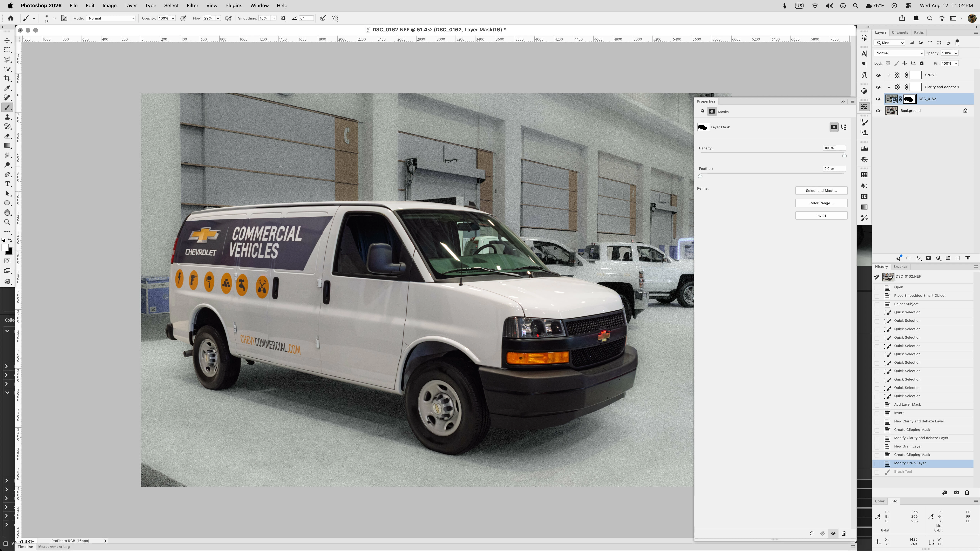
Task: Select the Zoom tool
Action: [7, 222]
